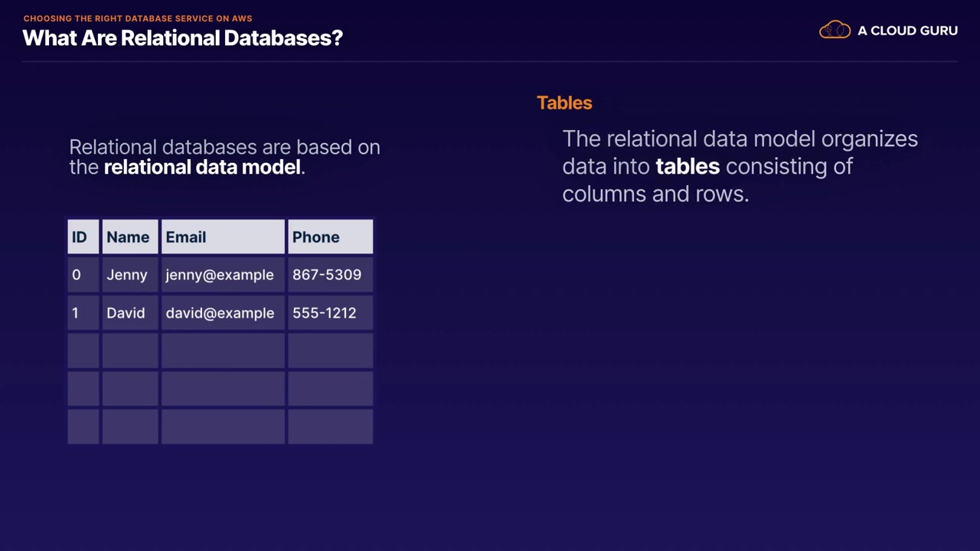Image resolution: width=980 pixels, height=551 pixels.
Task: Click the bold word 'tables' in the description
Action: pyautogui.click(x=688, y=166)
